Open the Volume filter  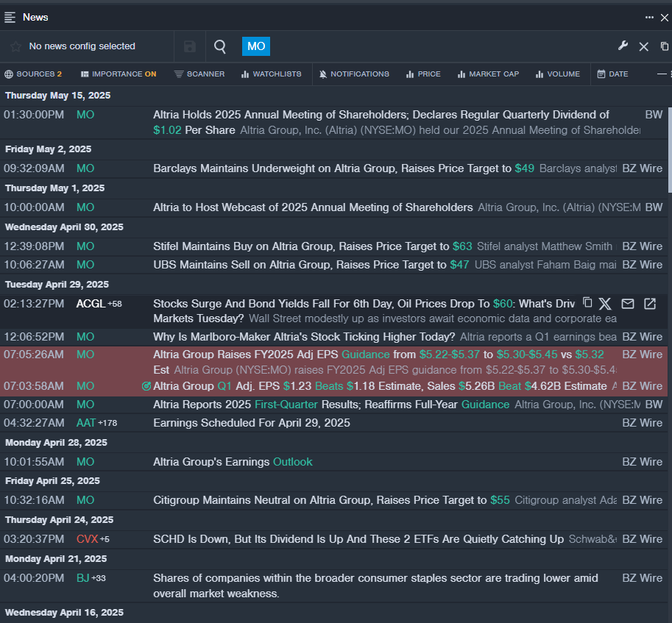coord(558,74)
